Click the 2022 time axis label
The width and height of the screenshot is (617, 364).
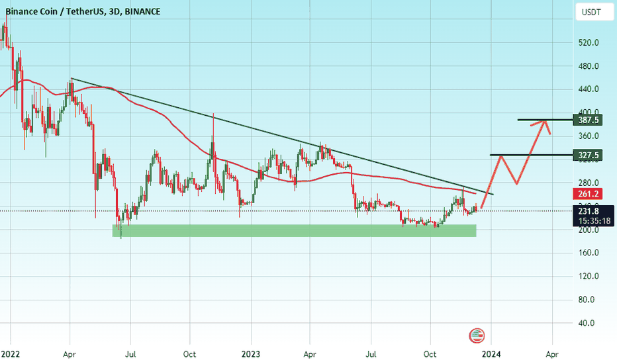(x=10, y=354)
